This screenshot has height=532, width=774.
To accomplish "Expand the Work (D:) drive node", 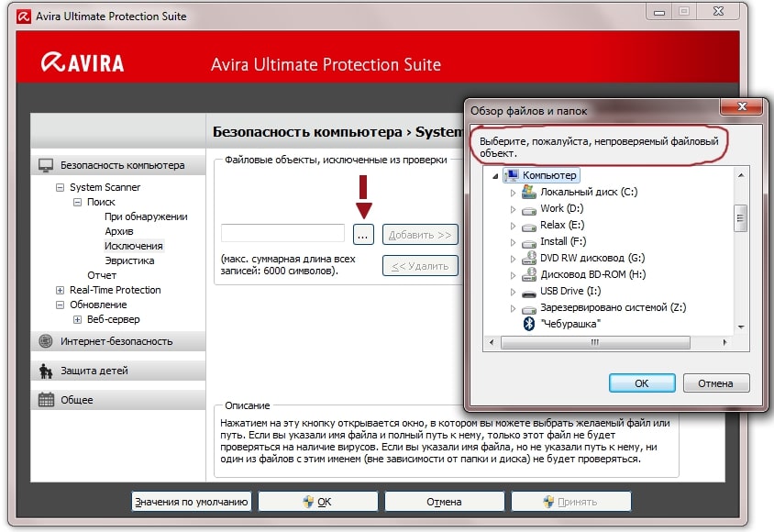I will click(x=513, y=209).
